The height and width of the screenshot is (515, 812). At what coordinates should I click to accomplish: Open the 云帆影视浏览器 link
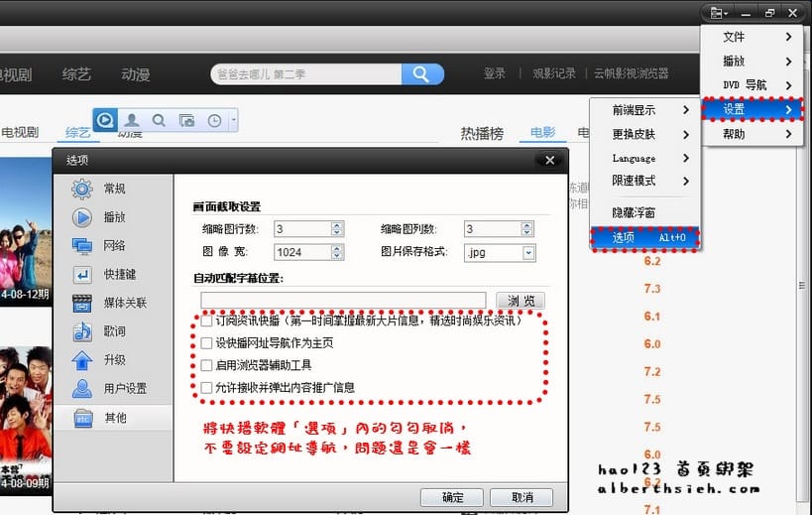[x=631, y=73]
